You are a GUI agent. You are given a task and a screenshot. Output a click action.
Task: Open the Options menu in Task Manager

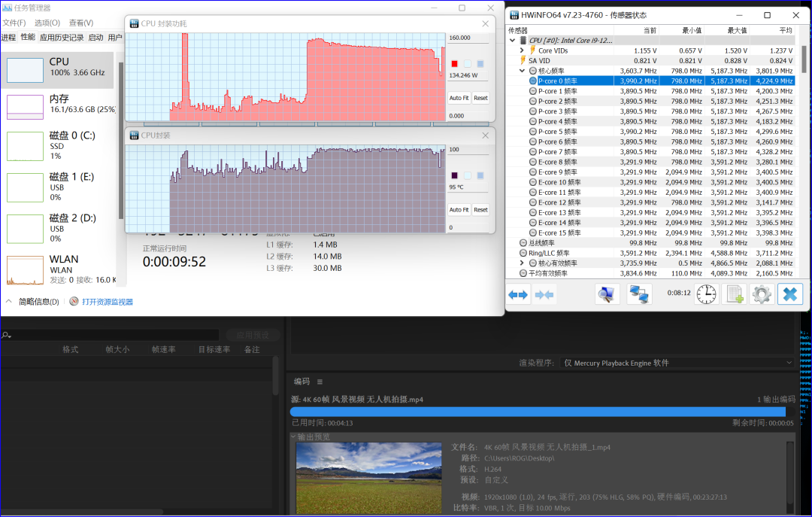point(47,23)
